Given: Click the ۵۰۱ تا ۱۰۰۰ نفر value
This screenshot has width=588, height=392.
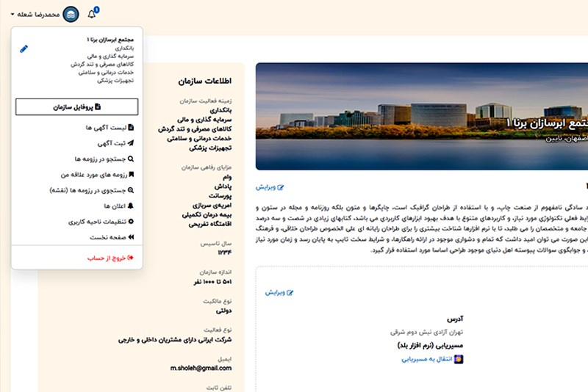Looking at the screenshot, I should pyautogui.click(x=212, y=282).
